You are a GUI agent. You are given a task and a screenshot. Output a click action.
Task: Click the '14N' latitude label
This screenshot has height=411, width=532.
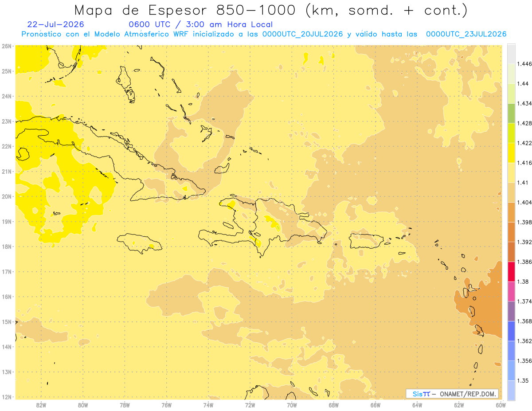coord(6,347)
